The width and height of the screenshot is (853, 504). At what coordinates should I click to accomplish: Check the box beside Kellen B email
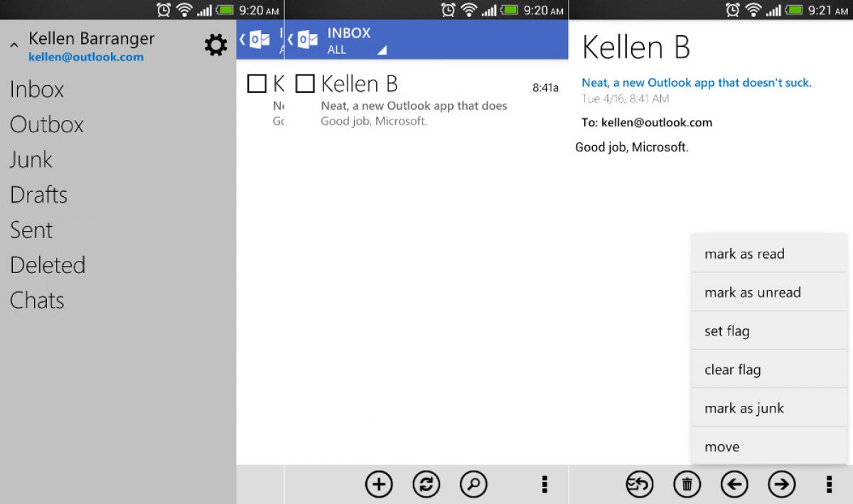(305, 84)
